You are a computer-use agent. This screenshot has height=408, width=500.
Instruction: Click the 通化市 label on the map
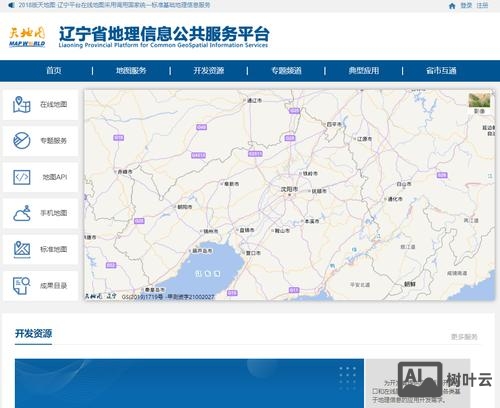(395, 199)
